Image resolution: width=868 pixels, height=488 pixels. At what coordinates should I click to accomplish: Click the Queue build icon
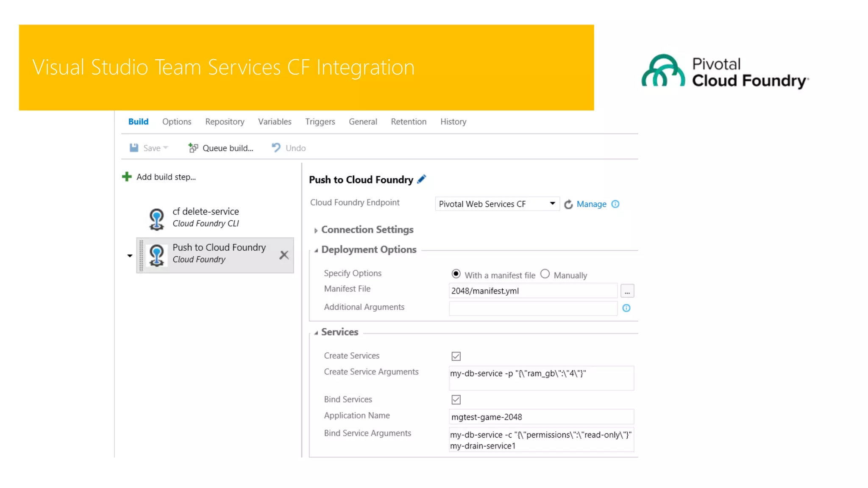(x=193, y=148)
